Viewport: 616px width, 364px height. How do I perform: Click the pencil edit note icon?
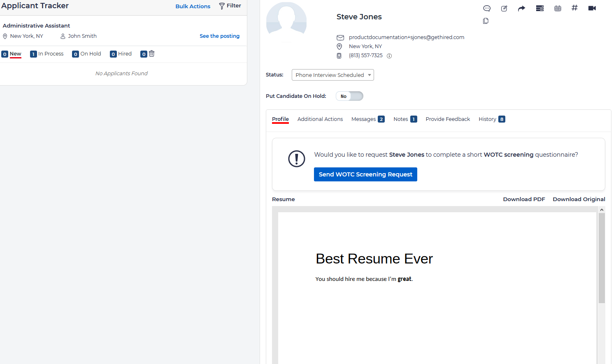pos(504,8)
